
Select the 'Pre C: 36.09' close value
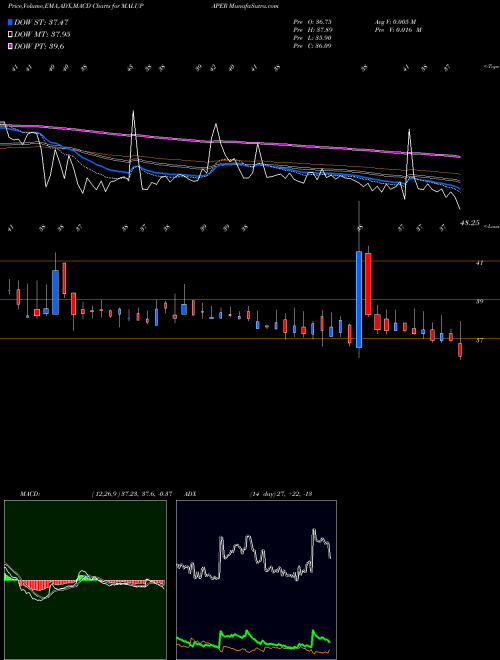[x=312, y=46]
